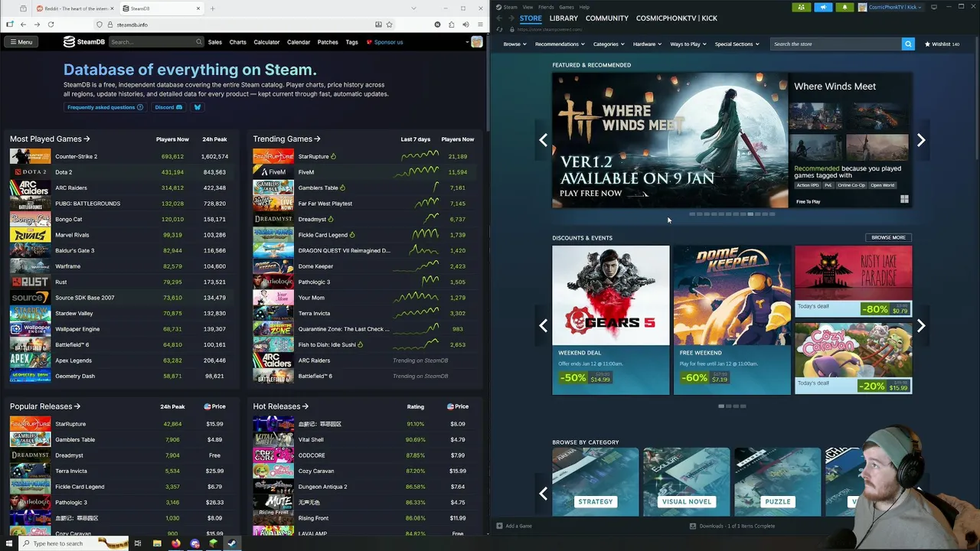Open the Friends menu in Steam

click(546, 7)
